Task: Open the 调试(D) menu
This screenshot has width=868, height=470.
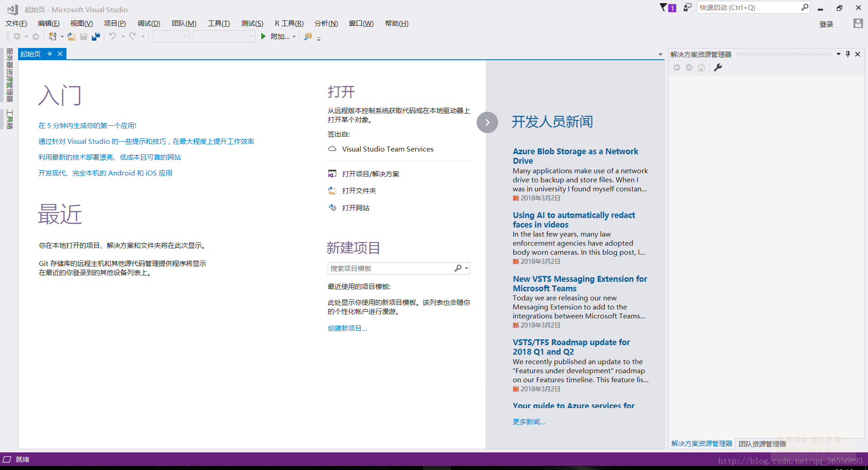Action: coord(149,24)
